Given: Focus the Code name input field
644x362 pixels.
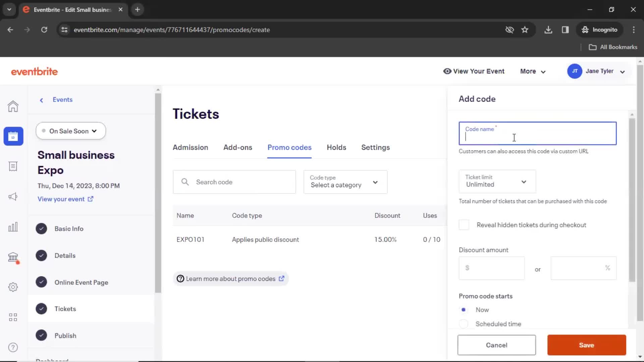Looking at the screenshot, I should pyautogui.click(x=538, y=133).
